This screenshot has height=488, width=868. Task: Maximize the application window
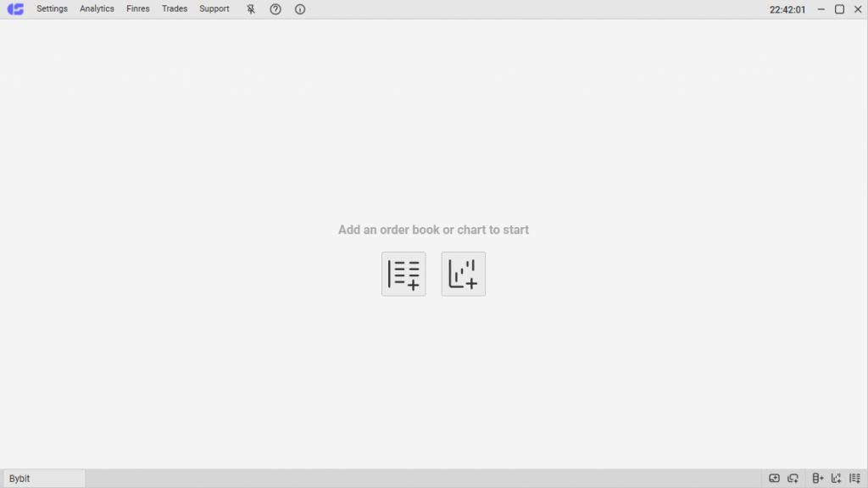pos(839,9)
